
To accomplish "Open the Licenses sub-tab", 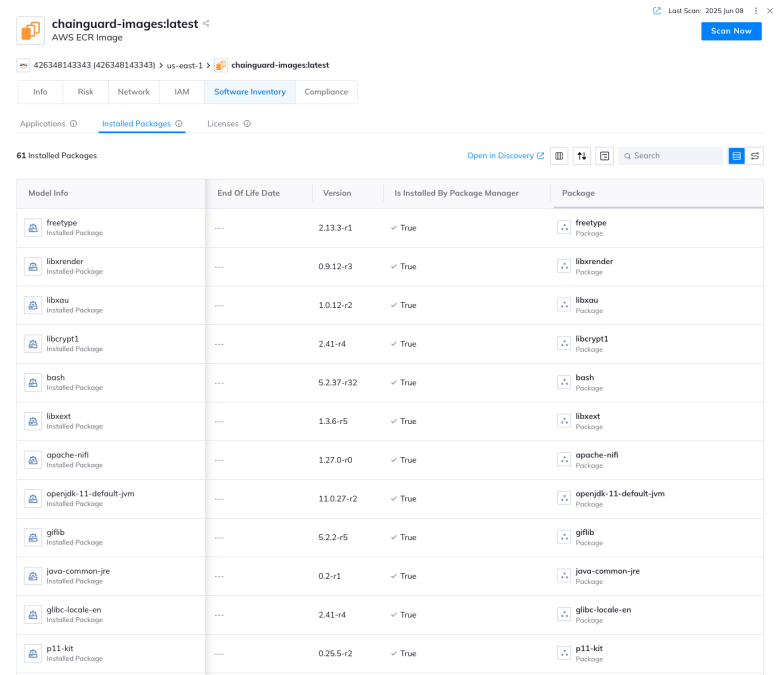I will pyautogui.click(x=223, y=124).
